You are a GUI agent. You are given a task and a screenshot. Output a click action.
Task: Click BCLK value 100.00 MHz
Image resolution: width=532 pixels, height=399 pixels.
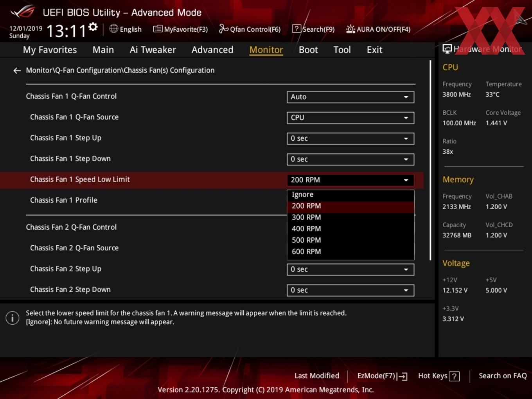point(459,123)
